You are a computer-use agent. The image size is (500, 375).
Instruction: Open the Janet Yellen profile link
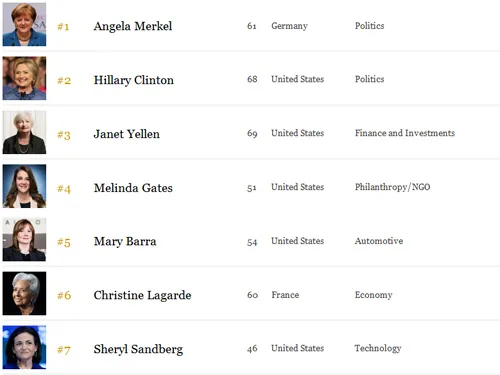(x=127, y=134)
